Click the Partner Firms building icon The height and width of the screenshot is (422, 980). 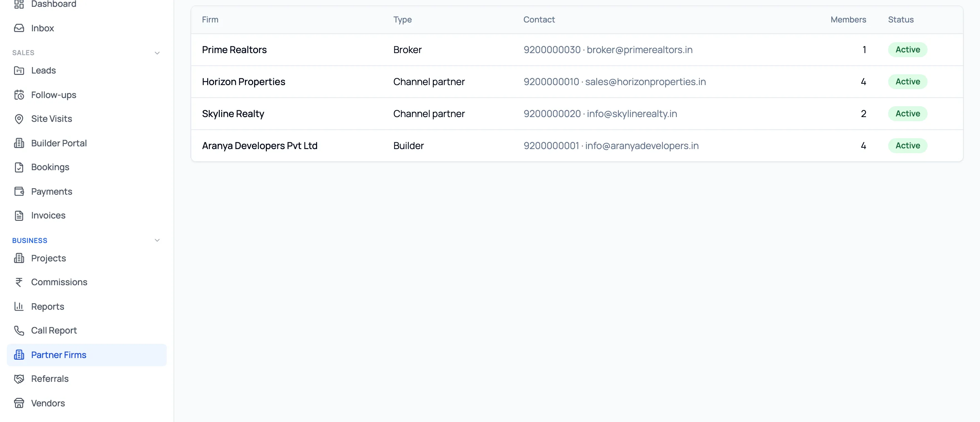19,355
